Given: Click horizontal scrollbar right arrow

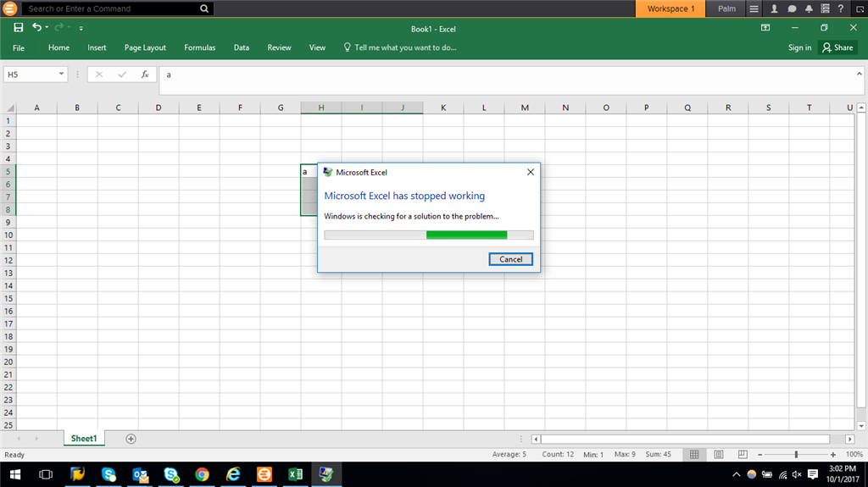Looking at the screenshot, I should pos(849,440).
